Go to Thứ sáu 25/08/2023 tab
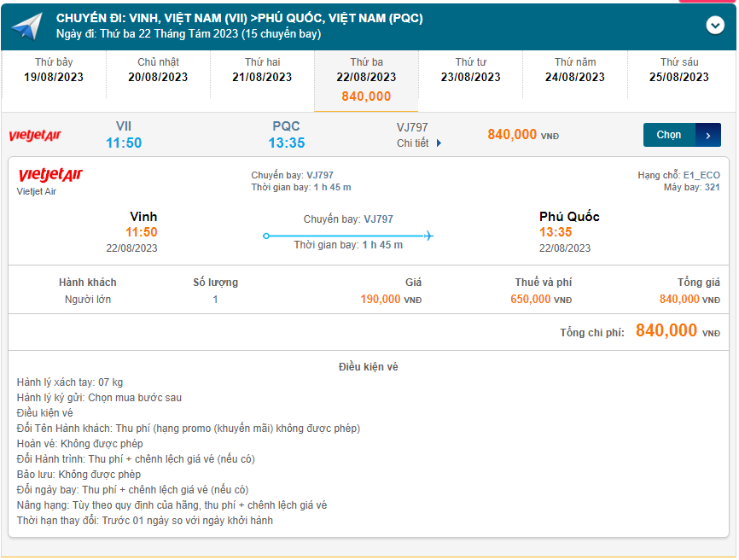This screenshot has height=560, width=739. click(678, 70)
